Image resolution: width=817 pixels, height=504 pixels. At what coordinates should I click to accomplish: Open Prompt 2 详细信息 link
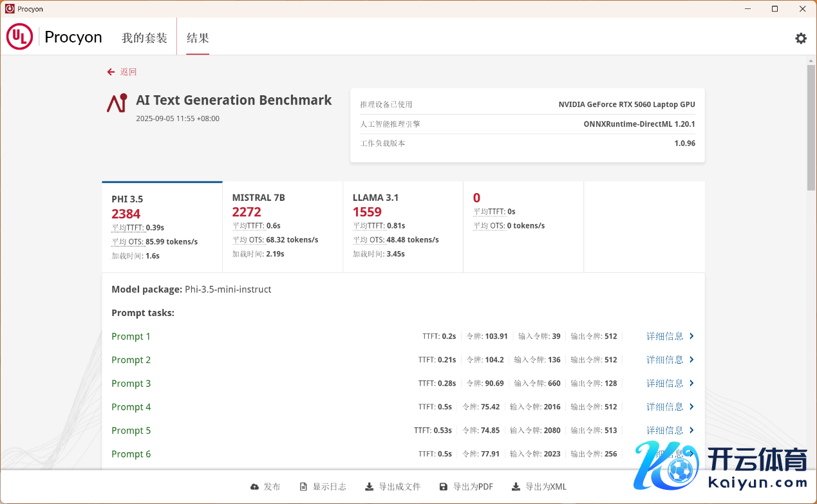[x=664, y=360]
